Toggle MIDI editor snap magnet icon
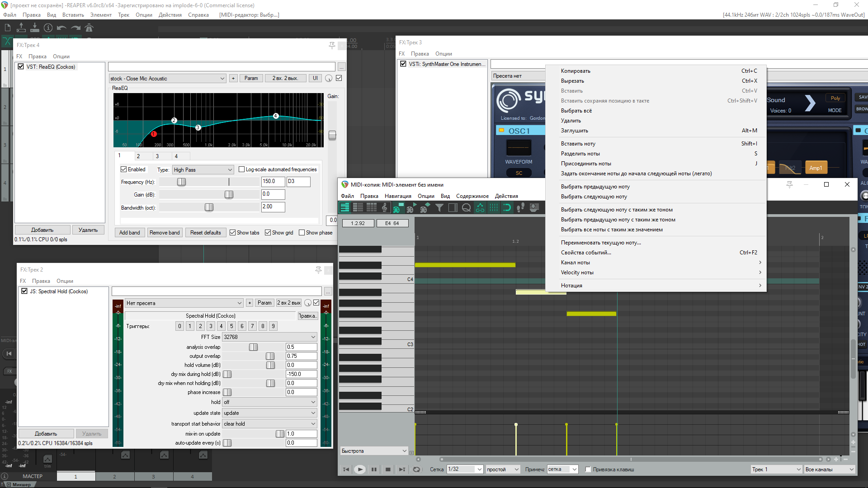This screenshot has height=488, width=868. click(507, 207)
